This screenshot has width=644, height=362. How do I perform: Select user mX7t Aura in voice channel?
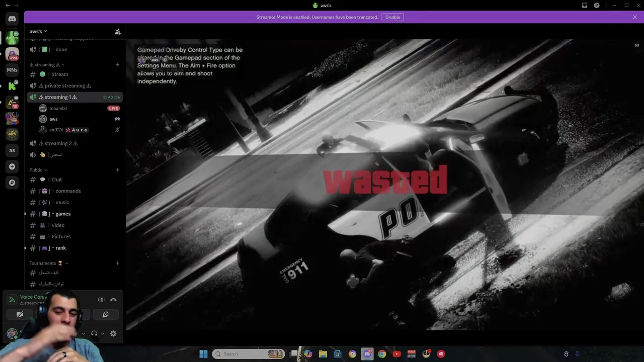pos(79,130)
